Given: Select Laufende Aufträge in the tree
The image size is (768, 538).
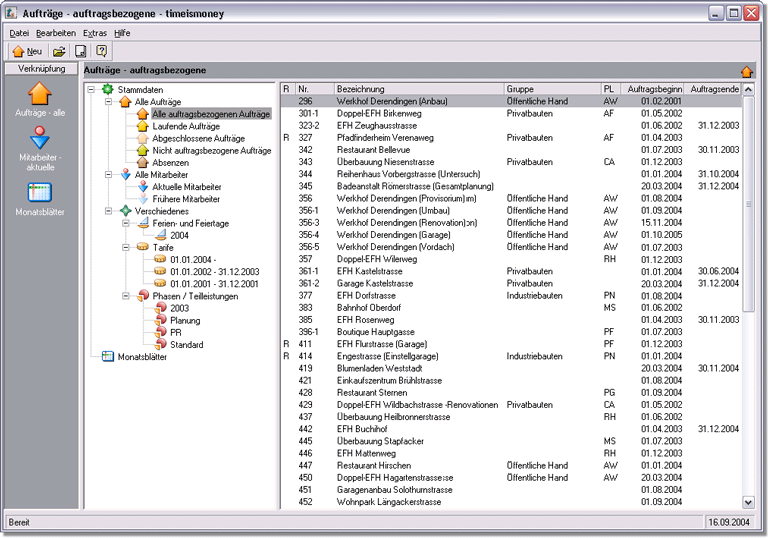Looking at the screenshot, I should [186, 126].
